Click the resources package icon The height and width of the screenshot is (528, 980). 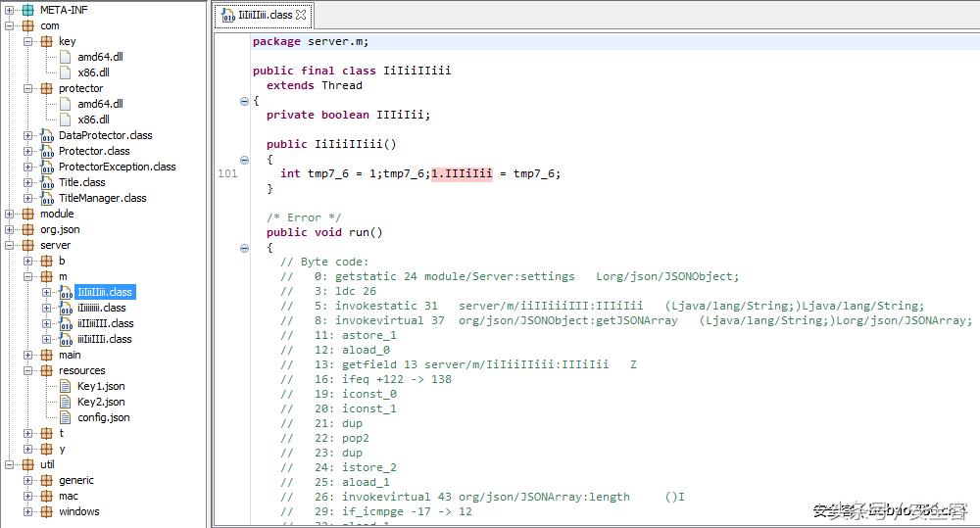47,370
